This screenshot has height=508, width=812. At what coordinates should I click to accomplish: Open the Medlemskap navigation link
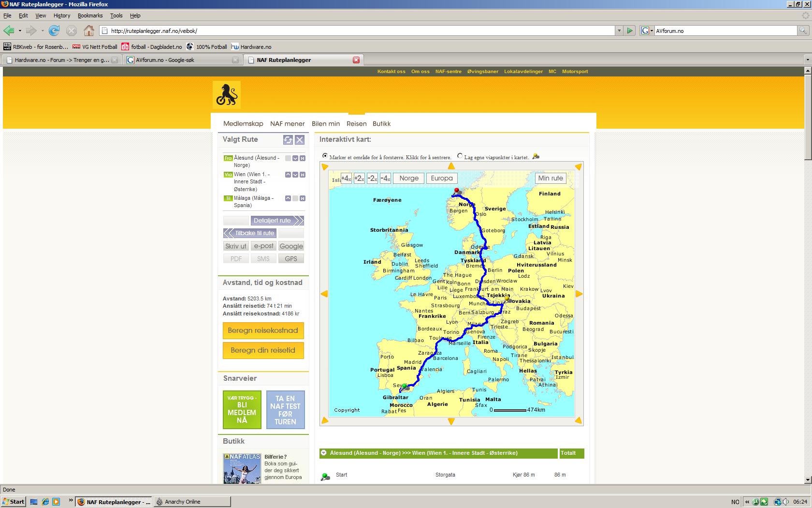(x=243, y=124)
